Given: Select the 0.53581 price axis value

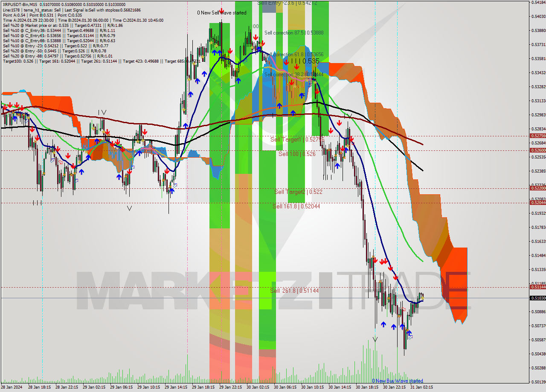Looking at the screenshot, I should click(x=539, y=59).
